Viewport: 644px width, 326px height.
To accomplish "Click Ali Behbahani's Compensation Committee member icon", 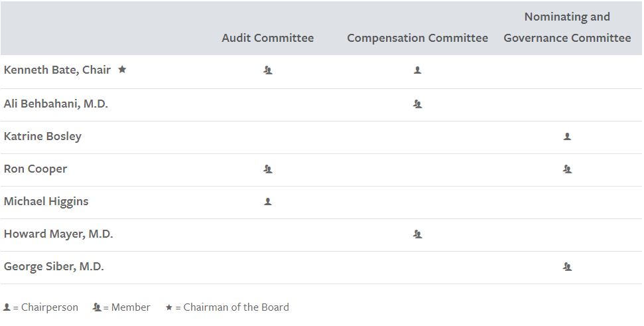I will pos(417,104).
